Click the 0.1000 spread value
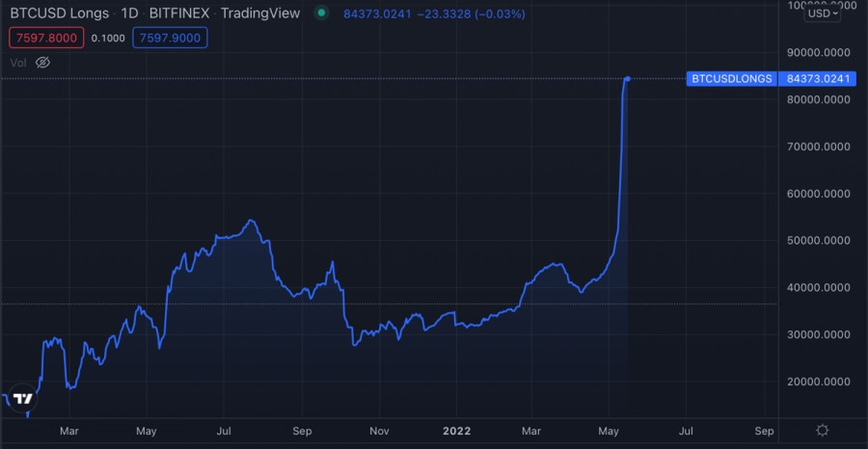This screenshot has height=449, width=868. 108,38
